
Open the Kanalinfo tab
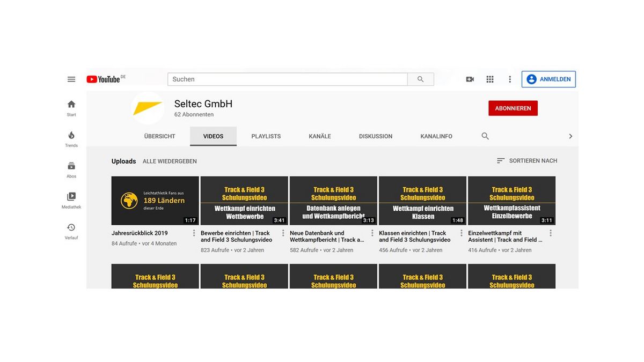[x=436, y=136]
